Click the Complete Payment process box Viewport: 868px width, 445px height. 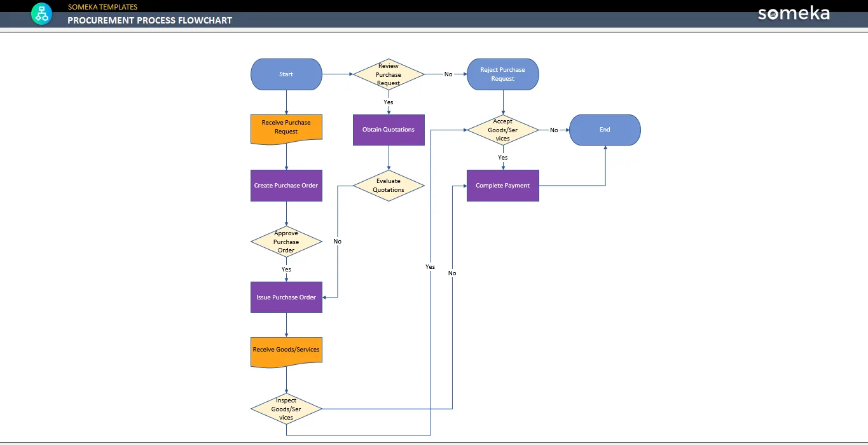(503, 186)
